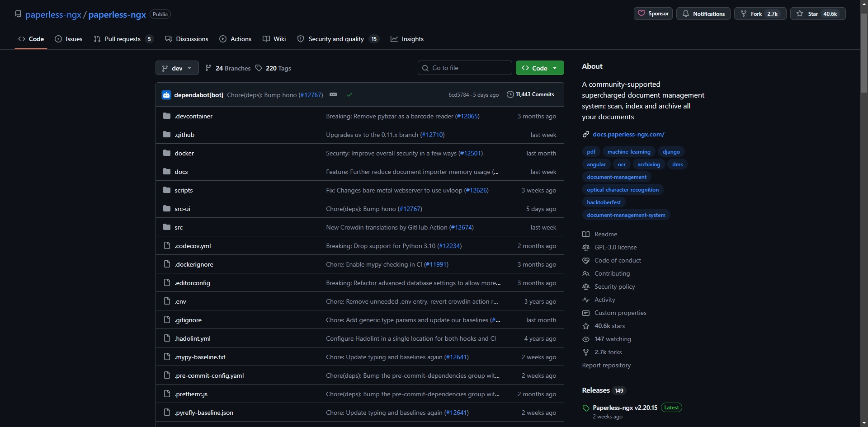The width and height of the screenshot is (868, 427).
Task: Click the link icon beside docs.paperless-ngx.com
Action: point(586,134)
